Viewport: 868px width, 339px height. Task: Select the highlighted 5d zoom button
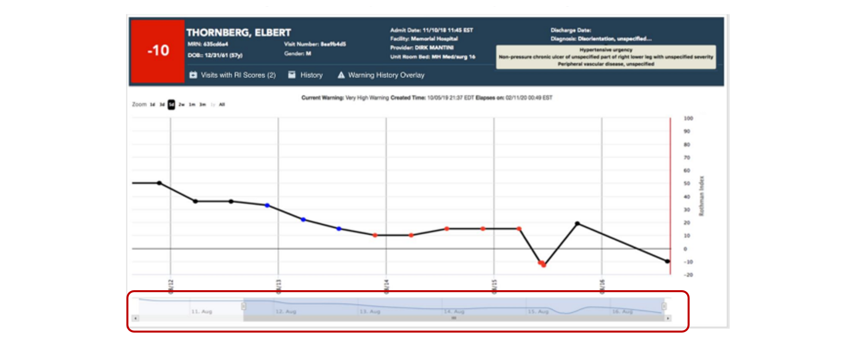pos(171,105)
